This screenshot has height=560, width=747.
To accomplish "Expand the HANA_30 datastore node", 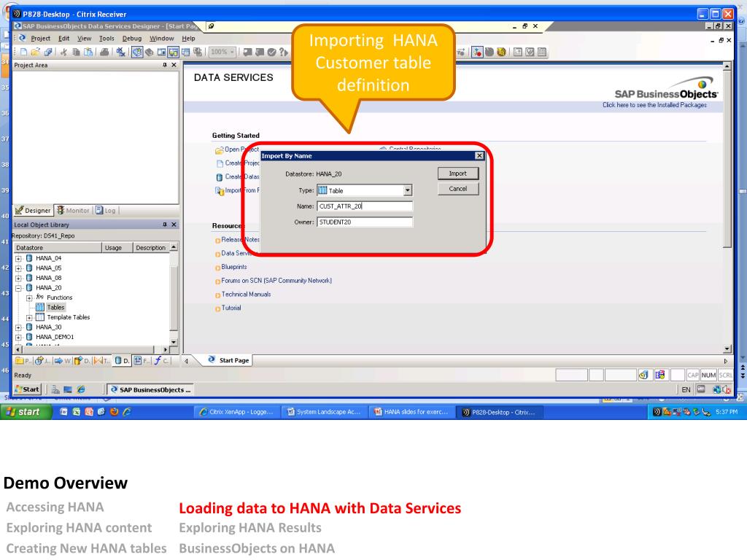I will click(x=18, y=327).
